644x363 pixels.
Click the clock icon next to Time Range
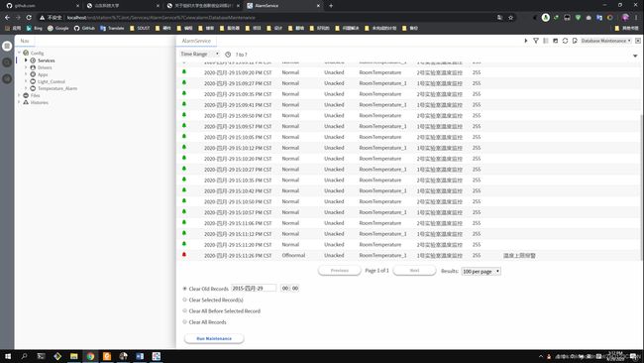coord(228,55)
